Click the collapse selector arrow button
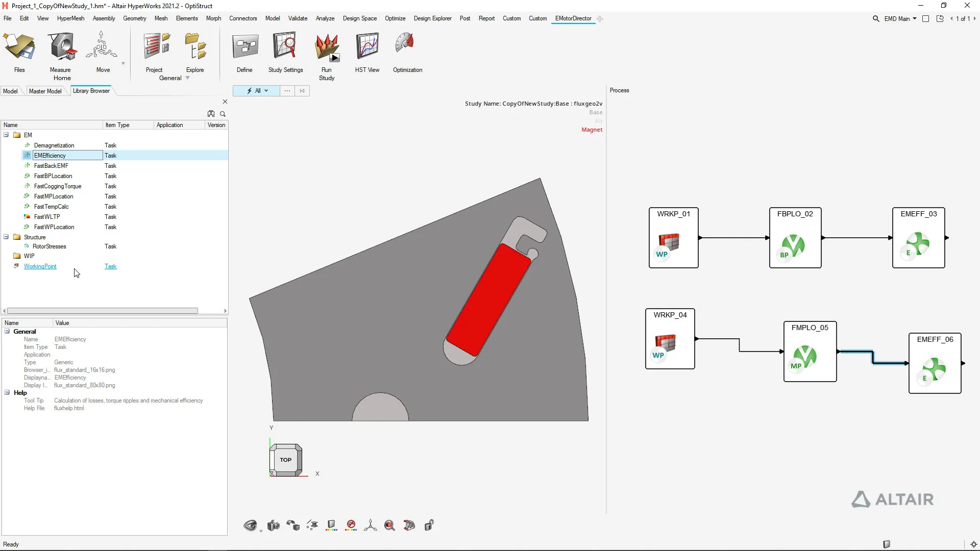980x551 pixels. [x=302, y=91]
